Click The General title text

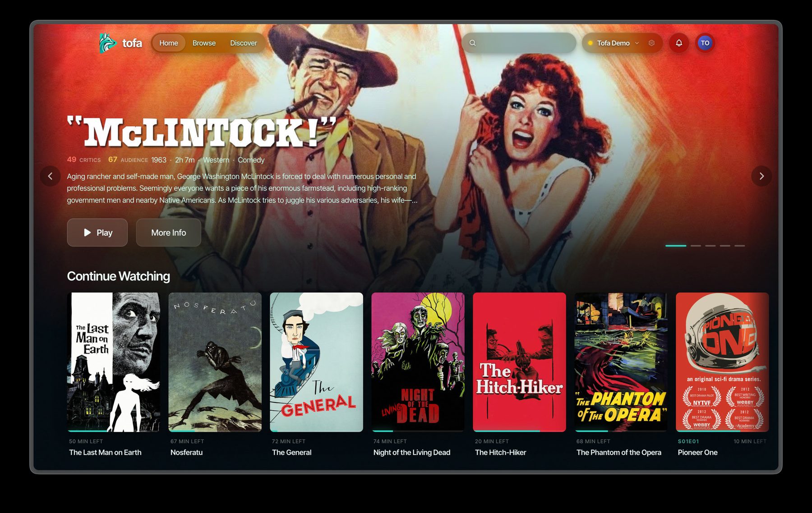[292, 452]
